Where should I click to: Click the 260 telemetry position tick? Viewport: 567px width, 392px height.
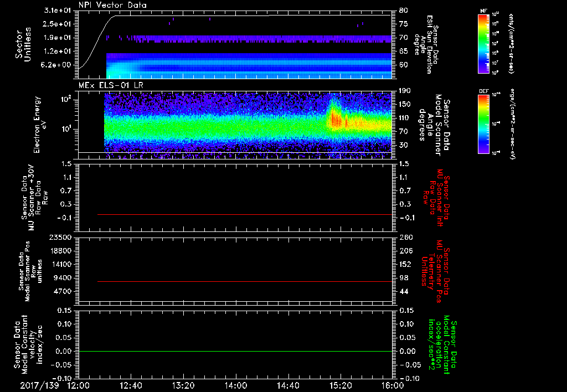pos(406,237)
